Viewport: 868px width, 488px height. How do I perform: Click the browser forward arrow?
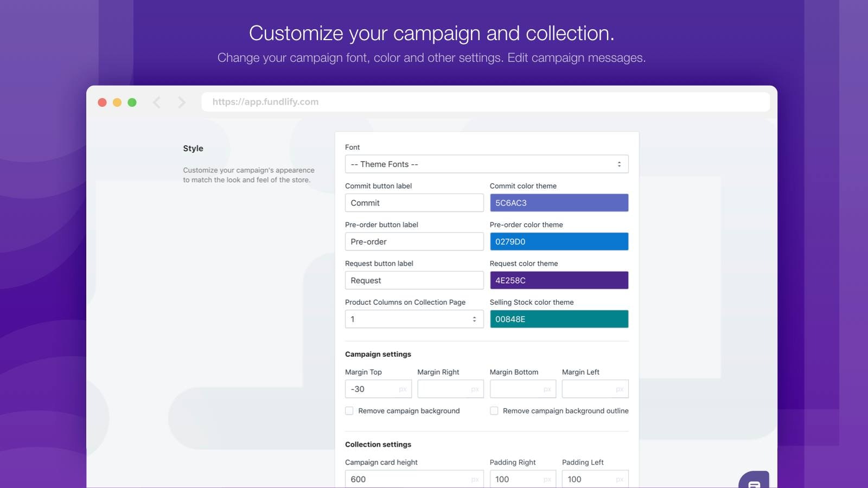[182, 102]
